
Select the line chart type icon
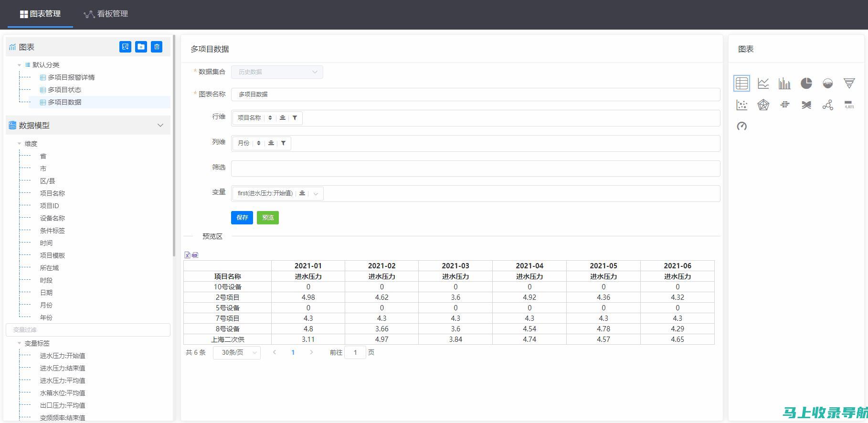click(763, 83)
